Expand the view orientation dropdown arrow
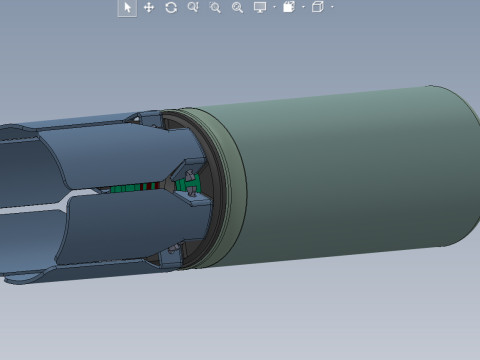The width and height of the screenshot is (480, 360). point(303,7)
